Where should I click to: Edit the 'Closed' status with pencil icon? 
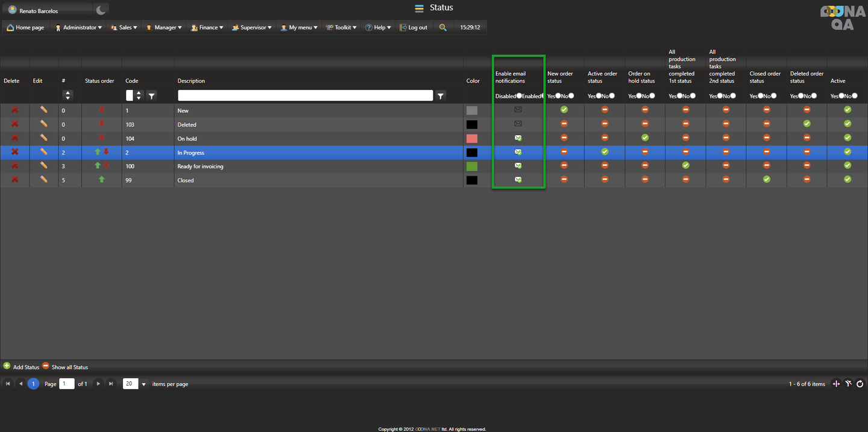pyautogui.click(x=43, y=179)
